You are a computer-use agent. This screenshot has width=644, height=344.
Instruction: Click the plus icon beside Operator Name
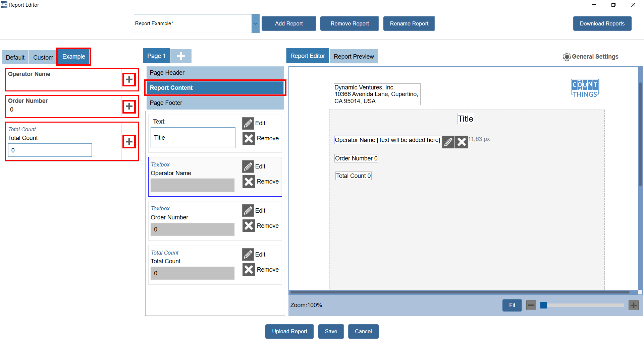coord(129,80)
